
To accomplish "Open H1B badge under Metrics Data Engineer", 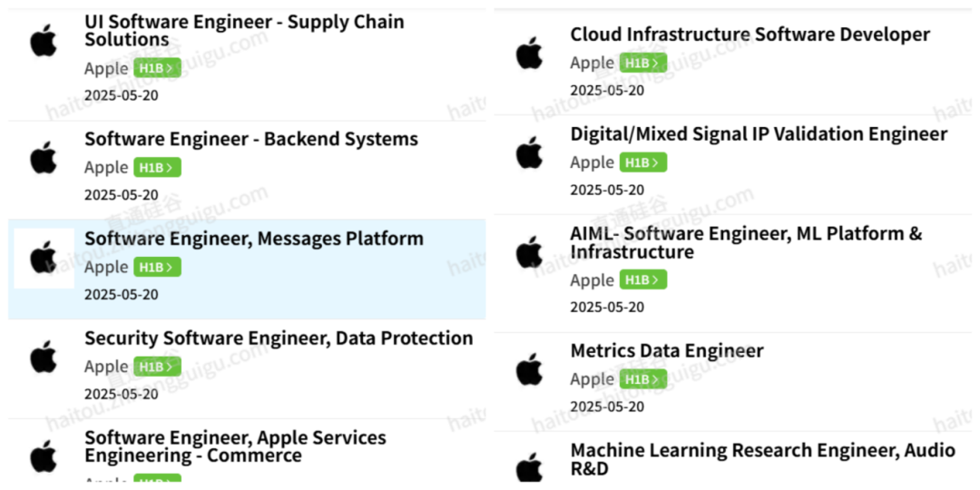I will [x=643, y=378].
